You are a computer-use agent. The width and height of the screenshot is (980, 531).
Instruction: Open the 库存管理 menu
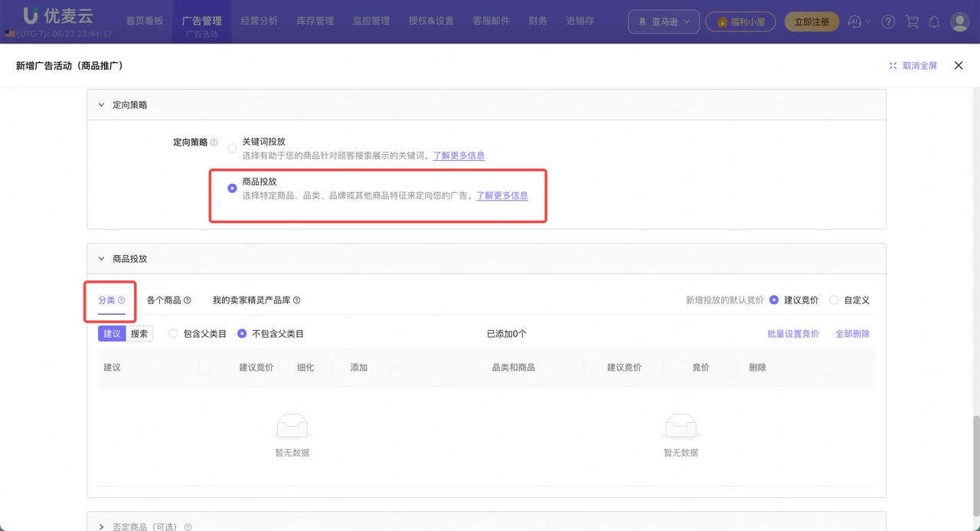tap(315, 21)
